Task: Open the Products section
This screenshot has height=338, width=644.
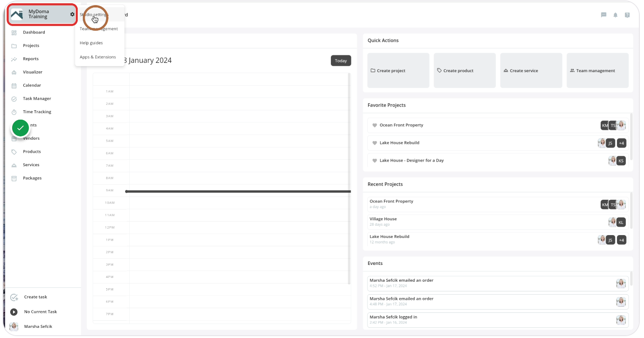Action: click(32, 152)
